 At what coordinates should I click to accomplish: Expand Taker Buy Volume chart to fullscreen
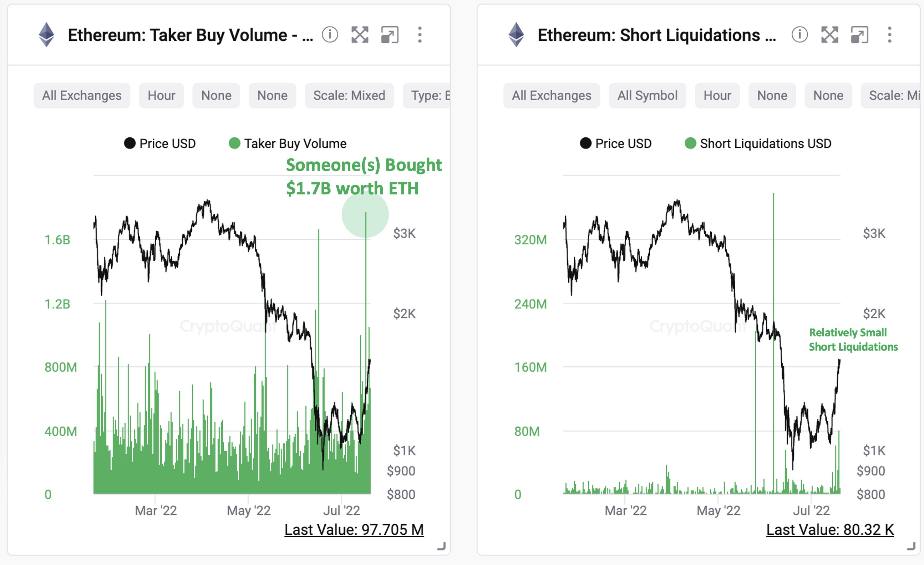(x=360, y=35)
